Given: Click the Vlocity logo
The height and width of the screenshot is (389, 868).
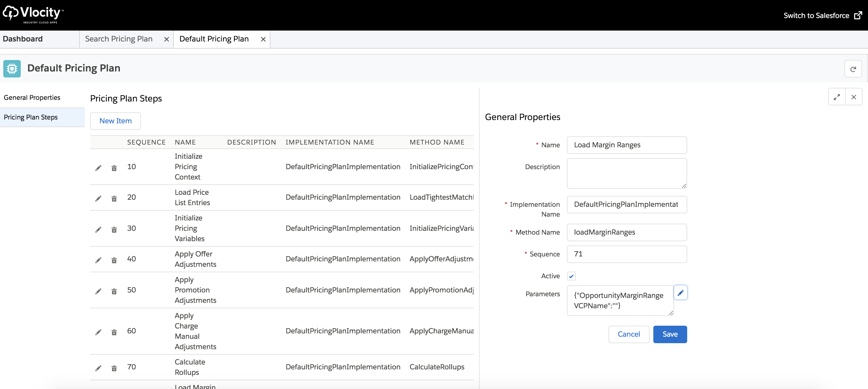Looking at the screenshot, I should point(33,14).
